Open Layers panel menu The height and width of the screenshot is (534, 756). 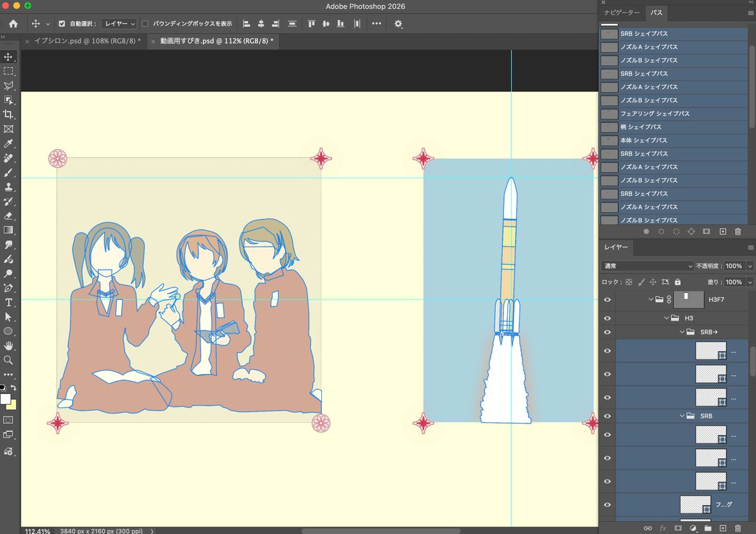click(750, 248)
